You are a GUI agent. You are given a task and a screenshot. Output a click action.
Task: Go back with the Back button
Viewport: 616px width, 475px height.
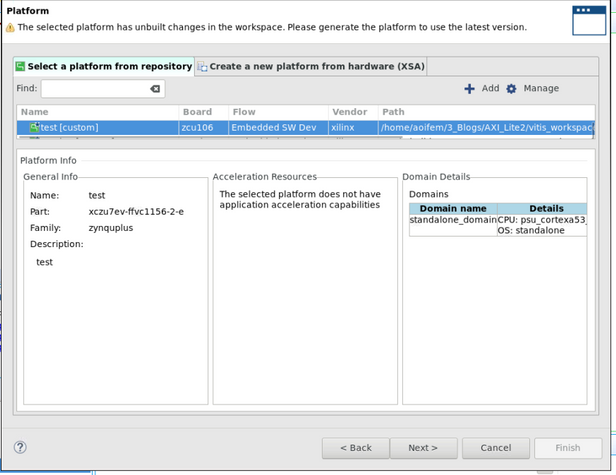[355, 447]
